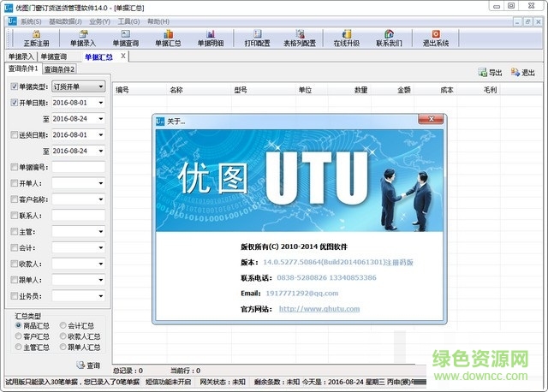
Task: Expand the 收款人 dropdown
Action: [101, 264]
